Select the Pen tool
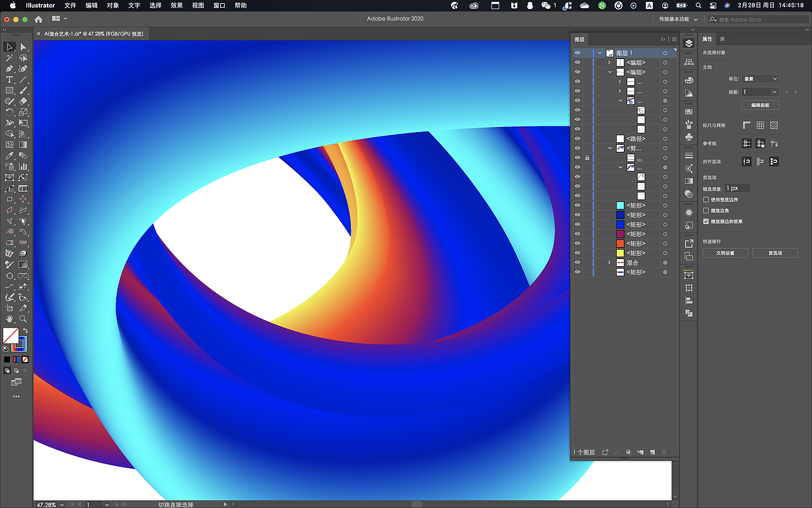Screen dimensions: 812x508 (10, 69)
